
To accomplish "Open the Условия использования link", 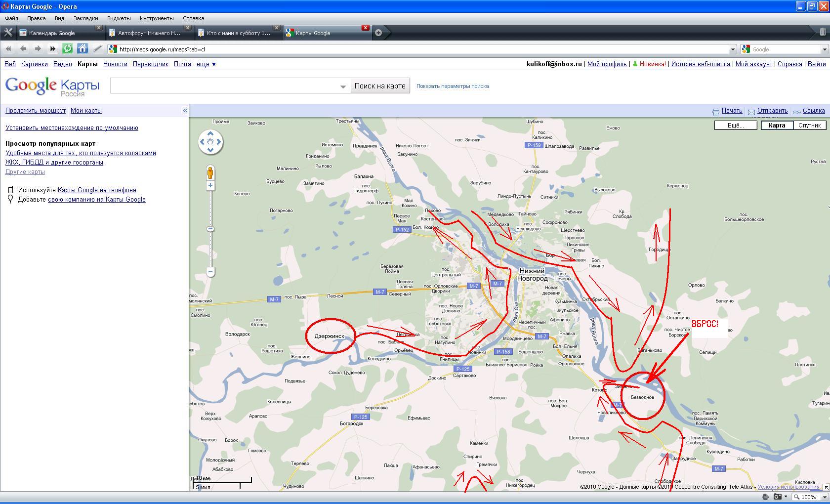I will [x=788, y=487].
